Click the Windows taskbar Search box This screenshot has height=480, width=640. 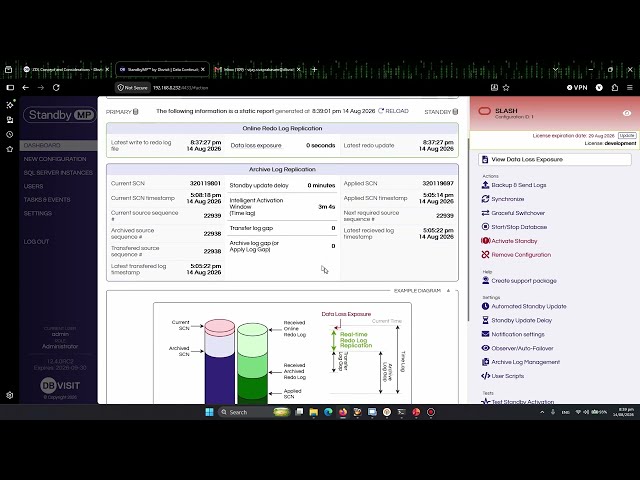pos(253,412)
